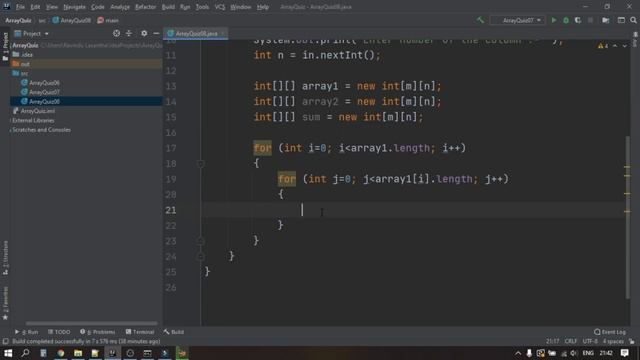
Task: Open the VCS menu
Action: click(220, 7)
